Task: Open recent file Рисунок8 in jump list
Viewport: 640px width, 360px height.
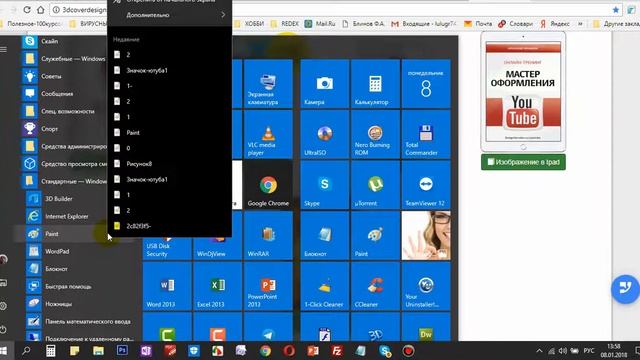Action: pyautogui.click(x=170, y=164)
